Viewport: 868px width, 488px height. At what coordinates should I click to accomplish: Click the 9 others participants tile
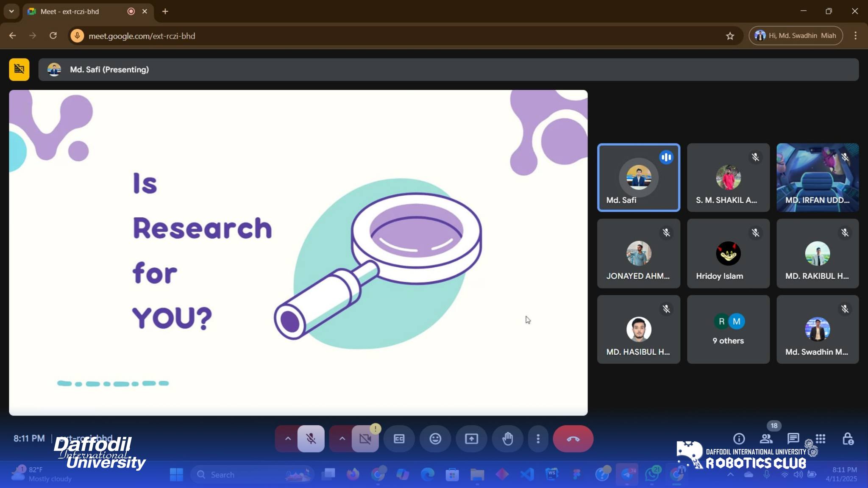728,330
